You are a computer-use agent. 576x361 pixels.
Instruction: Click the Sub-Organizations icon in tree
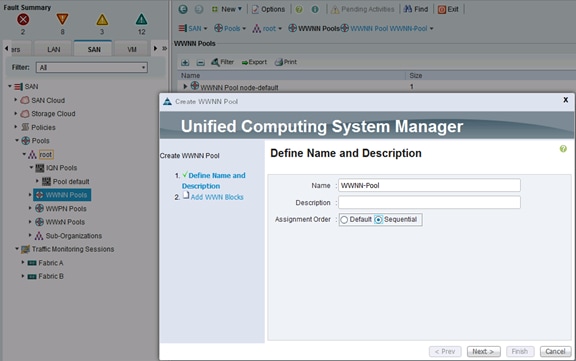tap(39, 236)
